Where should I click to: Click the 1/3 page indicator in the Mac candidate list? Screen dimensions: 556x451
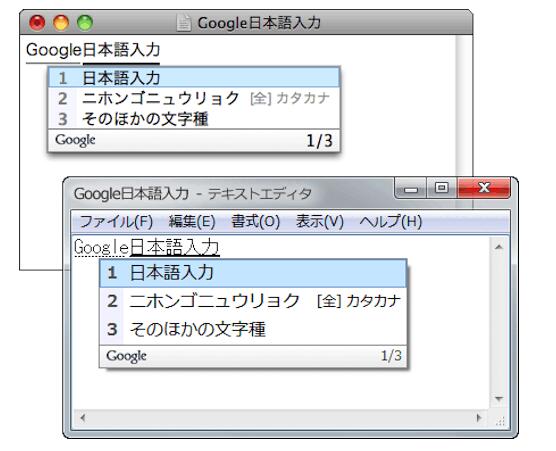click(319, 141)
